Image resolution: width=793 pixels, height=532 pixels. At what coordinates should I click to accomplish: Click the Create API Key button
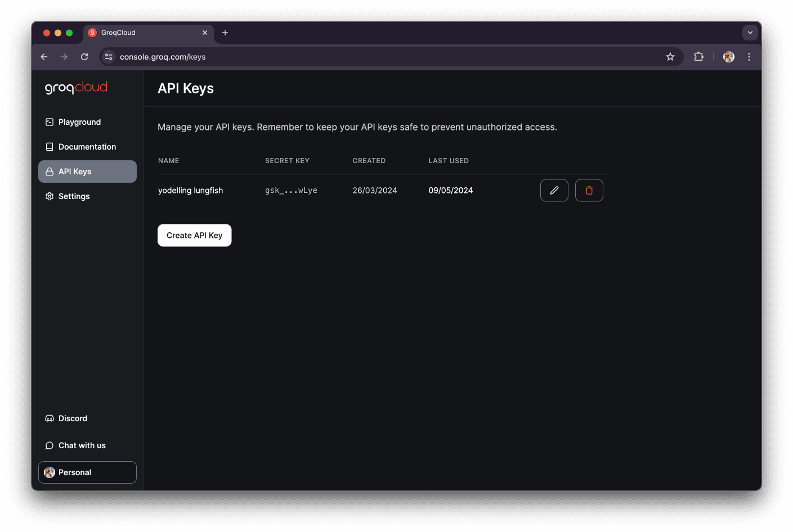point(194,235)
